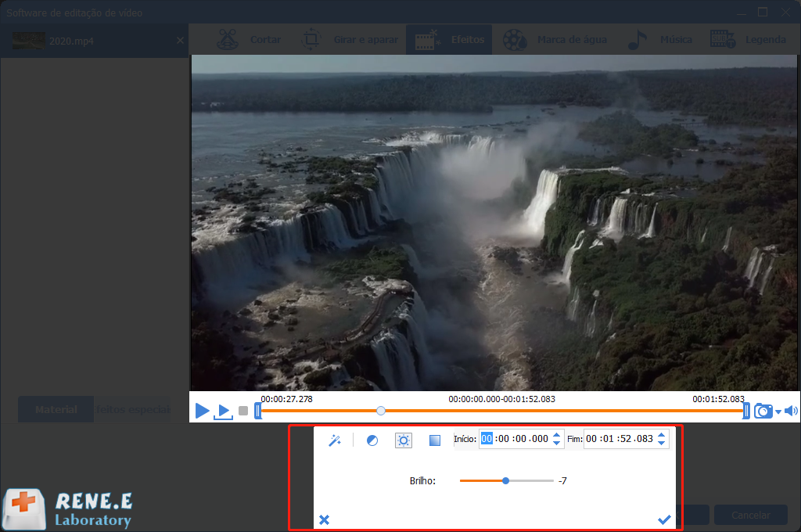Cancel the effect with X icon
Screen dimensions: 801x532
click(324, 519)
